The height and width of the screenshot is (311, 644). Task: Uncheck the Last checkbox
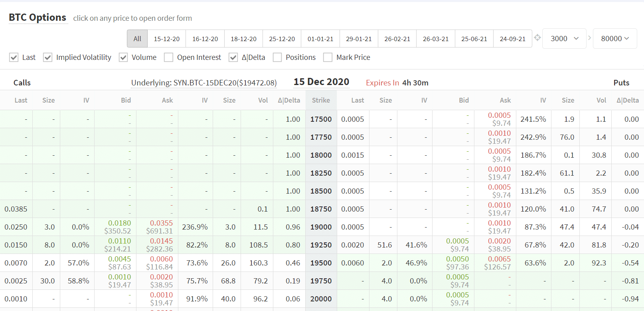point(14,57)
